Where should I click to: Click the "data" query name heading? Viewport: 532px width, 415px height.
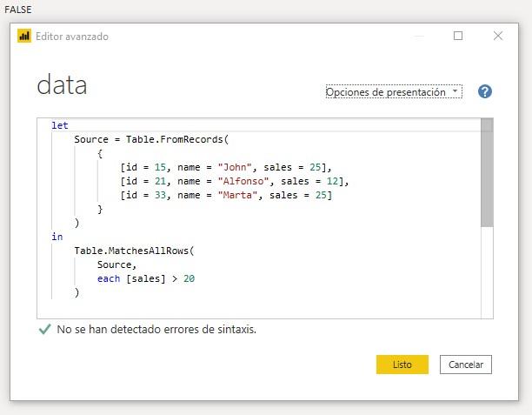click(x=62, y=86)
